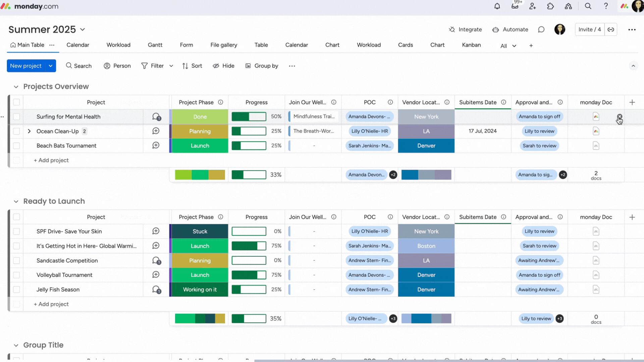The image size is (644, 362).
Task: Collapse the Ready to Launch group
Action: pyautogui.click(x=16, y=201)
